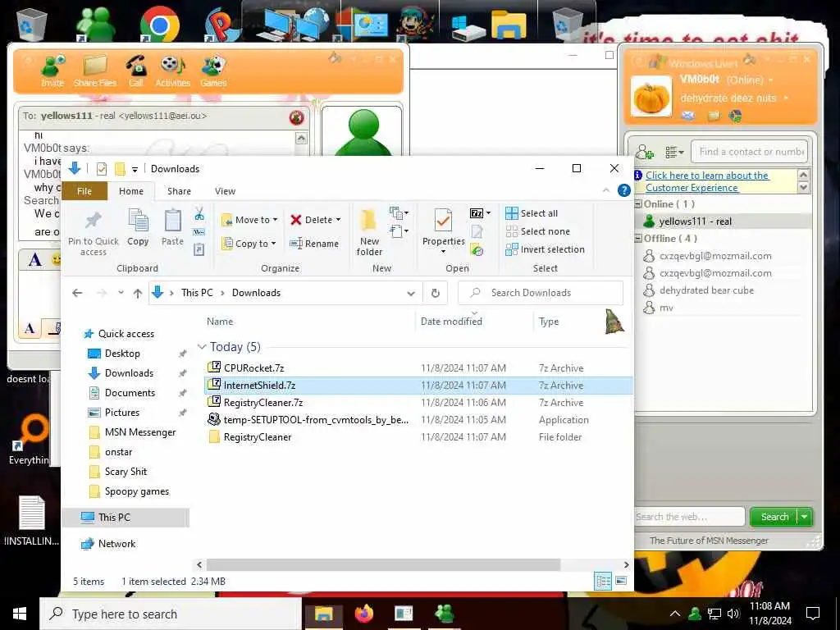Screen dimensions: 840x630
Task: Open the Easy access dropdown in the ribbon
Action: coord(399,231)
